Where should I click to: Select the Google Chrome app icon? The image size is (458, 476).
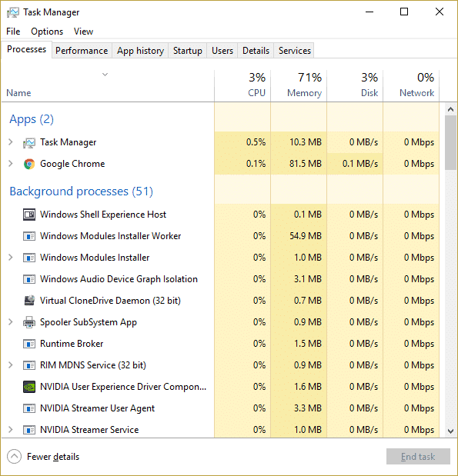(x=29, y=164)
